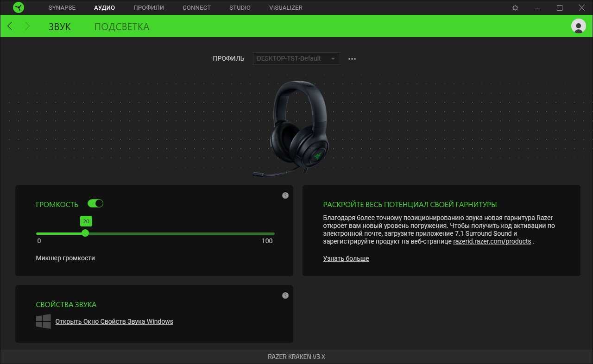Open the user account avatar
Screen dimensions: 593x364
578,26
